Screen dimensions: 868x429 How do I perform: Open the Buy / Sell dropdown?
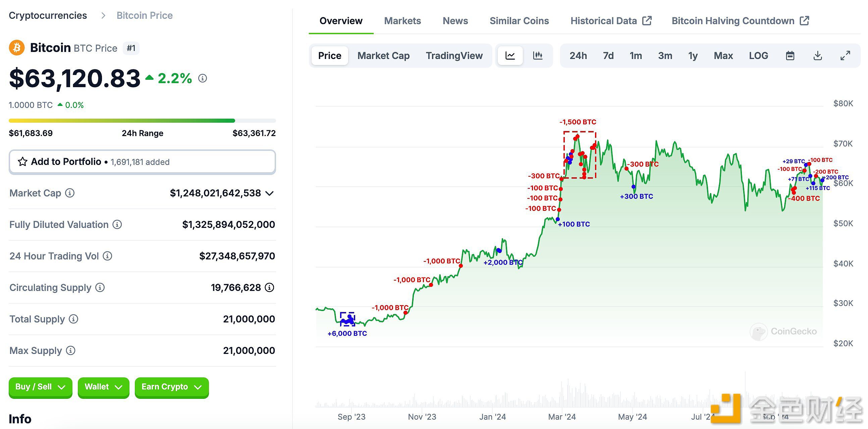click(41, 387)
